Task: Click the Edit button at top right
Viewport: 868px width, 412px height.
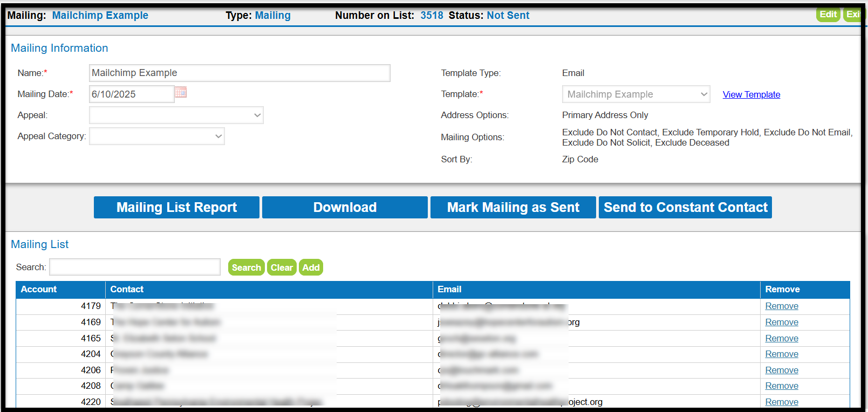Action: 828,15
